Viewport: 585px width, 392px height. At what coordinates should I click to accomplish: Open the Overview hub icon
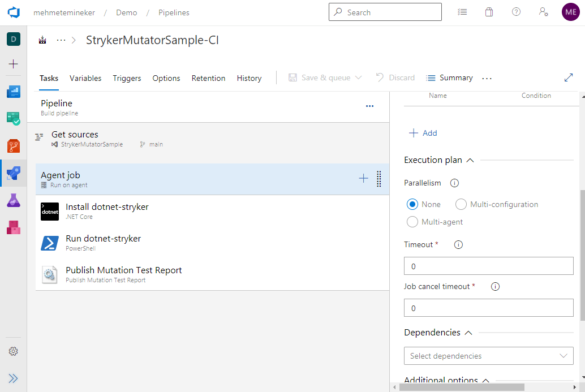coord(14,92)
